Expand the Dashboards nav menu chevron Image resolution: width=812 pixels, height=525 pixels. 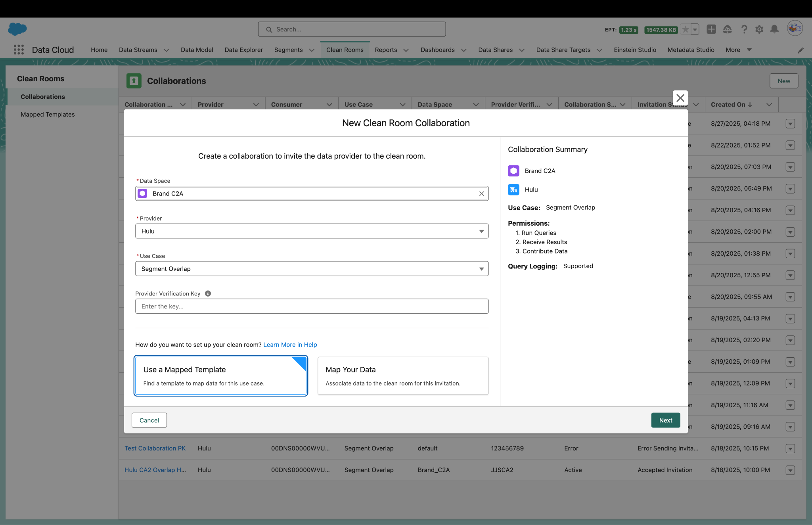pos(464,50)
